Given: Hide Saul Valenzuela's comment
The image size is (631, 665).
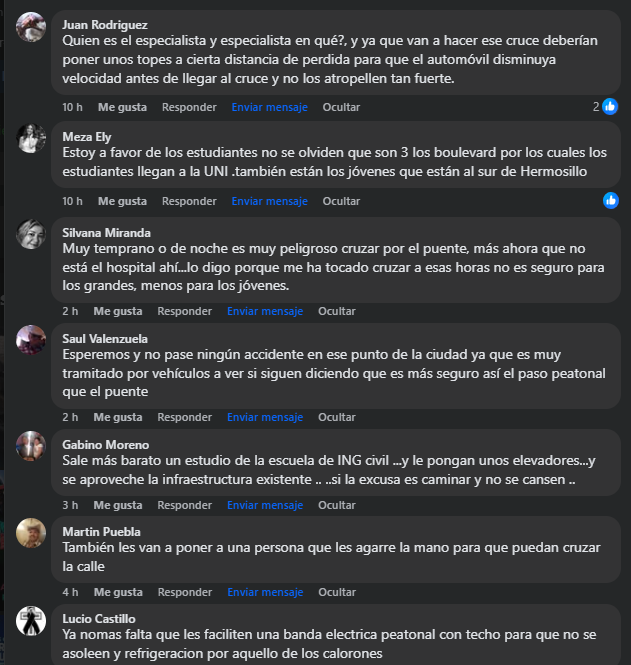Looking at the screenshot, I should click(x=337, y=417).
